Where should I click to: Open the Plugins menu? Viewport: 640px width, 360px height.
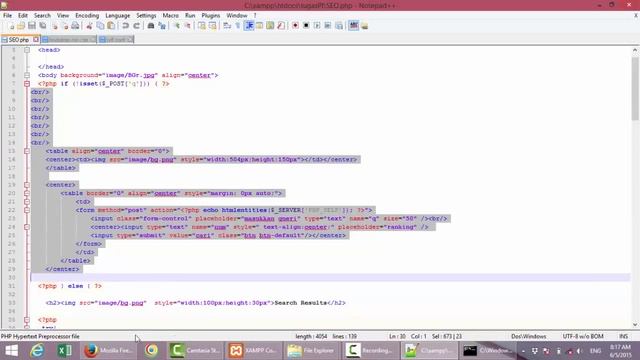pos(211,16)
